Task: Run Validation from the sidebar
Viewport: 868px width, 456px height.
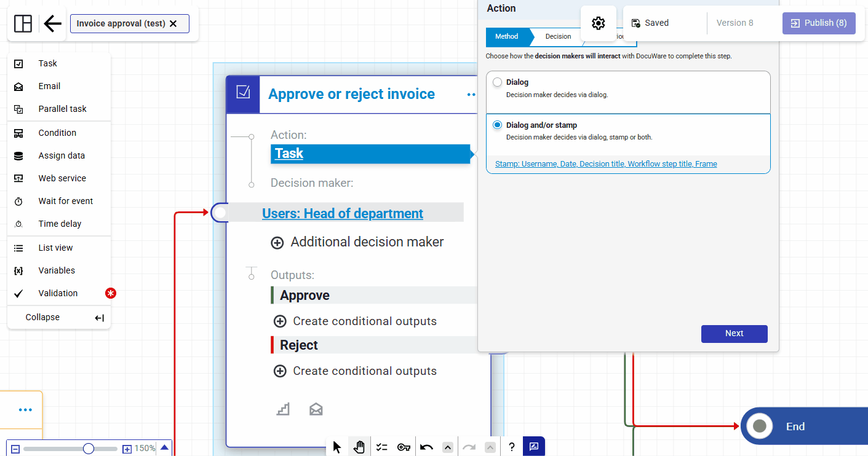Action: click(59, 293)
